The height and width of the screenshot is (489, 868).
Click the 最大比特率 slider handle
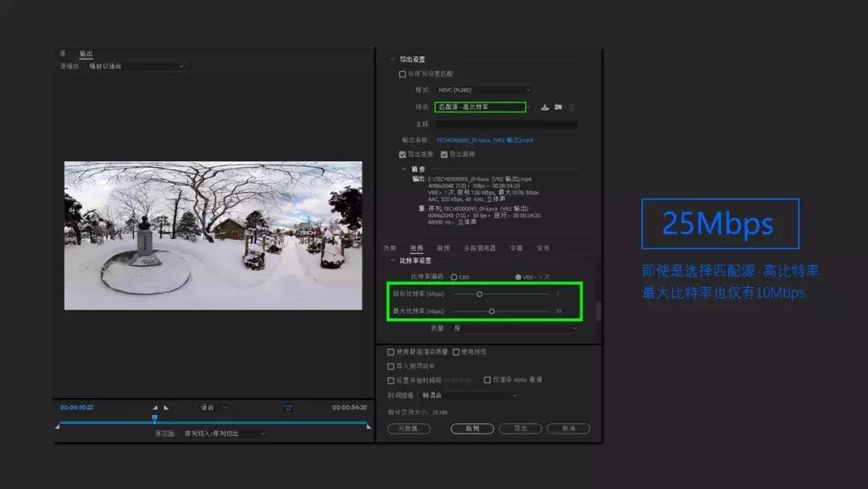(491, 310)
